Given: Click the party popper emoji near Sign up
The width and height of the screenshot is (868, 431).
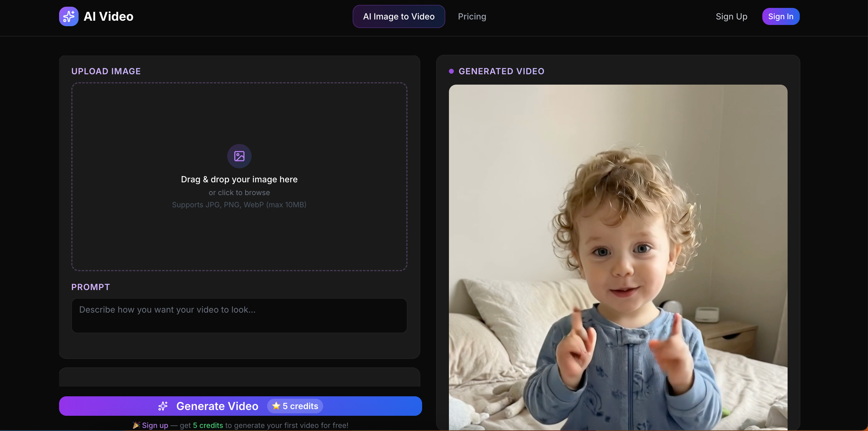Looking at the screenshot, I should click(136, 425).
